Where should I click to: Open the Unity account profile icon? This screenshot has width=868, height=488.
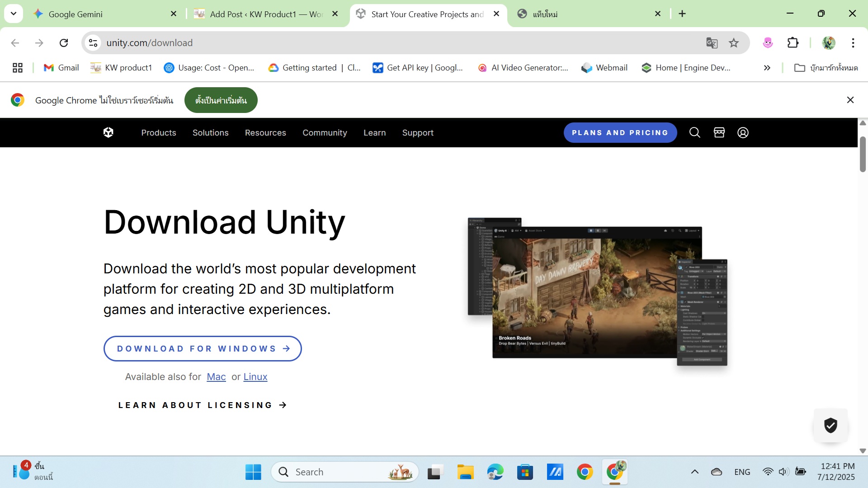(x=743, y=132)
